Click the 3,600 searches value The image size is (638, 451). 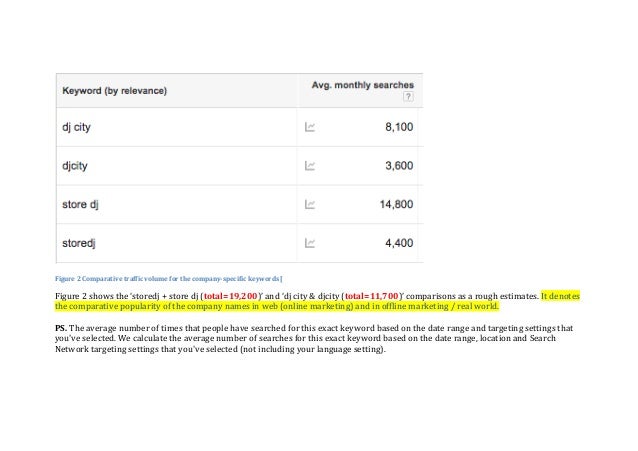399,166
